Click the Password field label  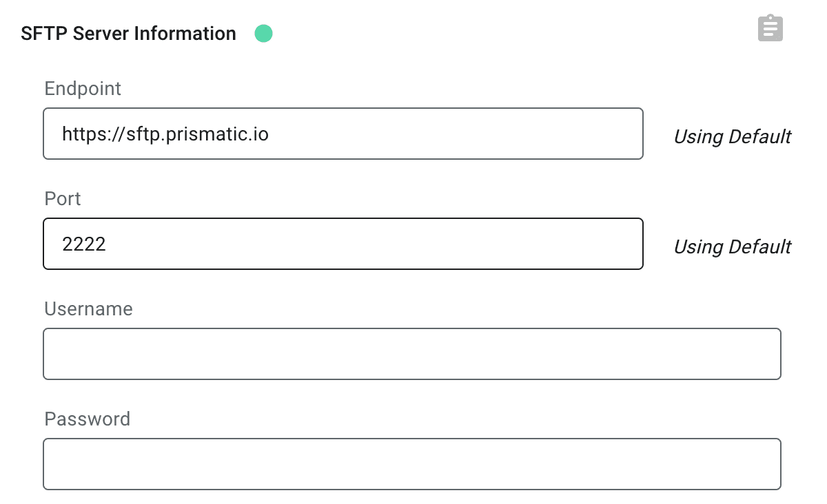point(87,419)
